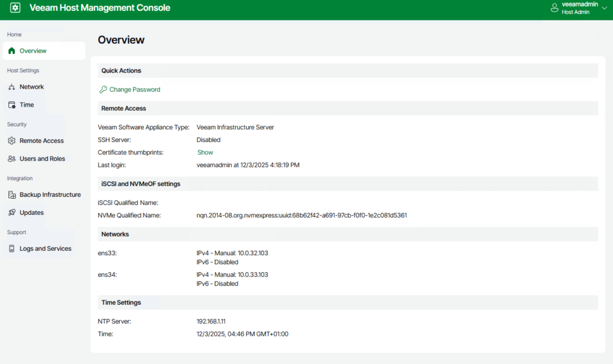Click the NVMe Qualified Name nqn value
Viewport: 613px width, 364px height.
pyautogui.click(x=302, y=216)
